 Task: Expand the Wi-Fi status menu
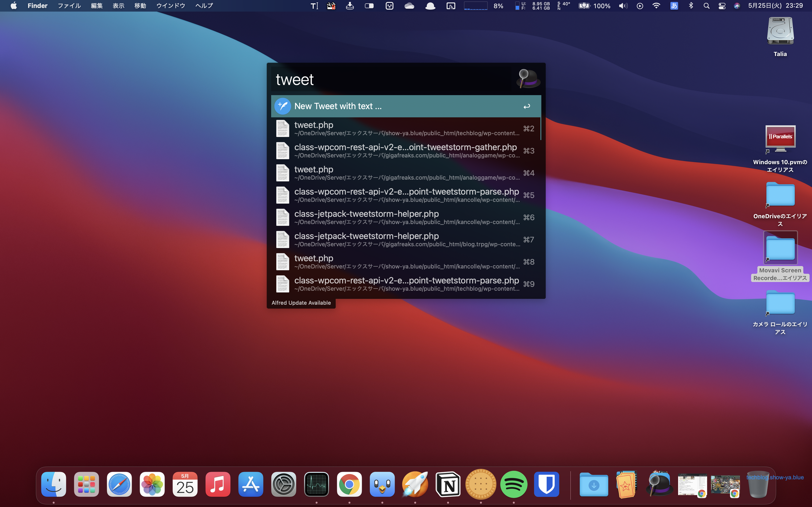[x=656, y=6]
